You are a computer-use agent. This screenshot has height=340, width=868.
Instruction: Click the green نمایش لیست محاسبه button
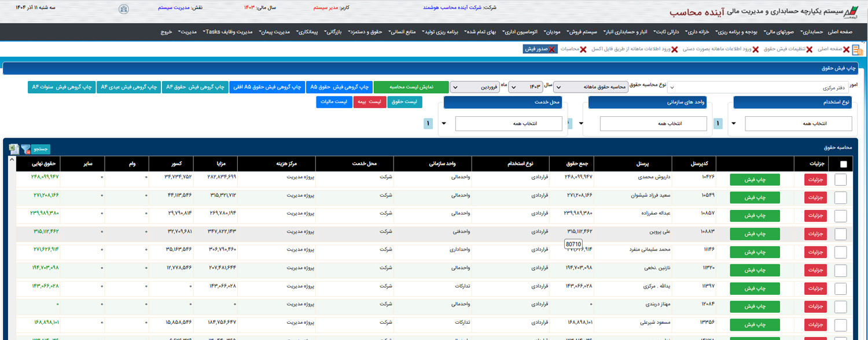point(411,87)
